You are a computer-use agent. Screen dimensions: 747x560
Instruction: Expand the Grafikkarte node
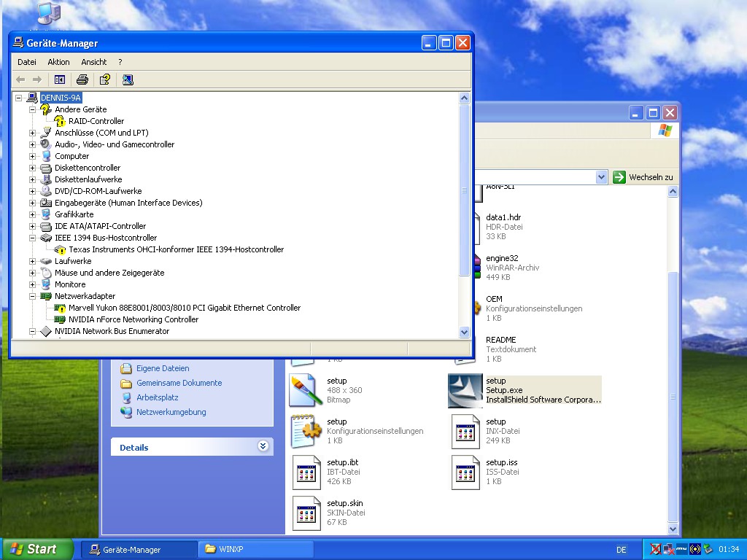(x=32, y=214)
